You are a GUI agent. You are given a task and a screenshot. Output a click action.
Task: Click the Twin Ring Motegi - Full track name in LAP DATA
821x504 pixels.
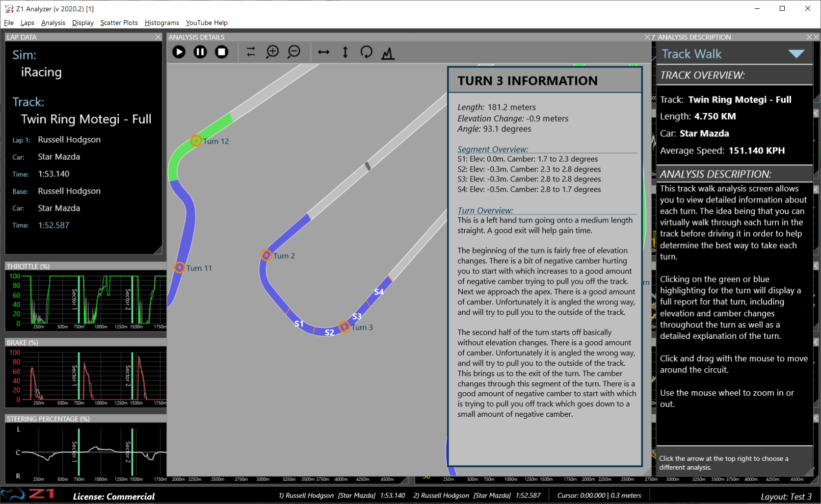tap(86, 119)
